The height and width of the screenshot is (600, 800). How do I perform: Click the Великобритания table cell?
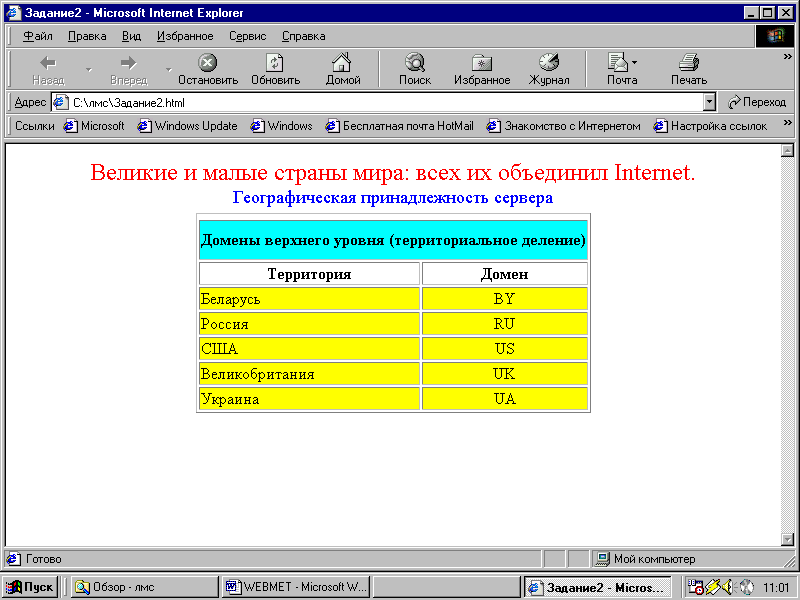[309, 373]
